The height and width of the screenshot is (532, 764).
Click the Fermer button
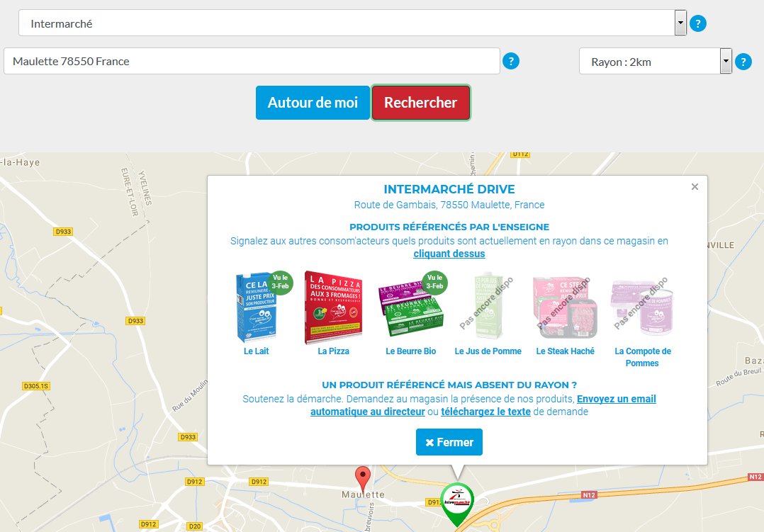tap(449, 442)
